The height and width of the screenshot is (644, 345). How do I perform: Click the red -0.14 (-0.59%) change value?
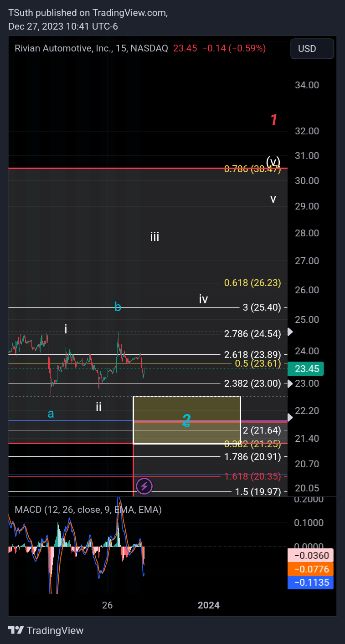[x=234, y=48]
